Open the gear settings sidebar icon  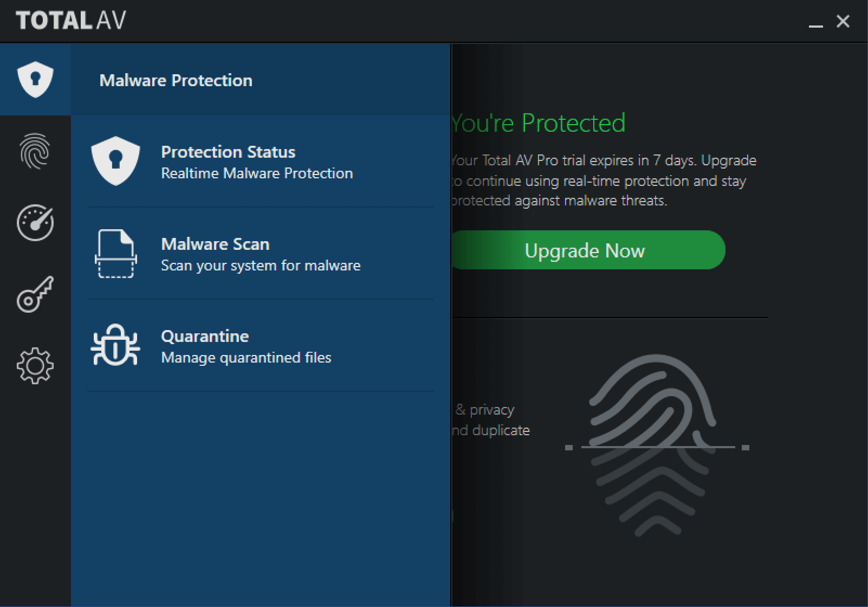pyautogui.click(x=35, y=366)
